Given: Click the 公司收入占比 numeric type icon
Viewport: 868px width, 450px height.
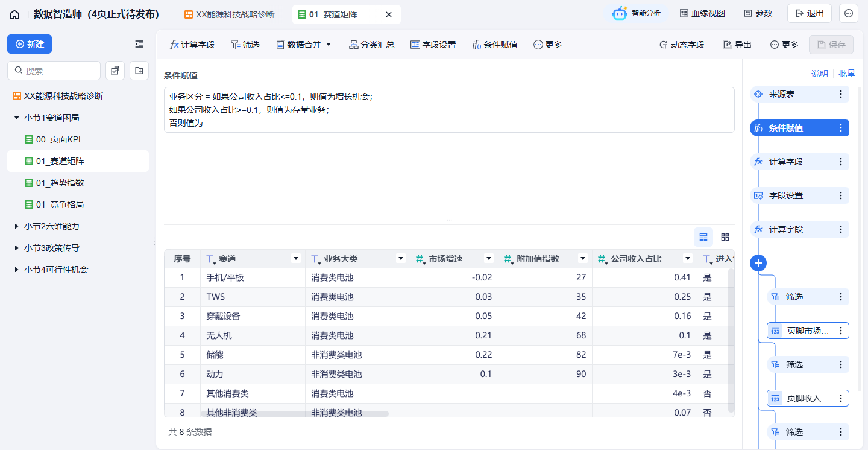Looking at the screenshot, I should coord(603,259).
